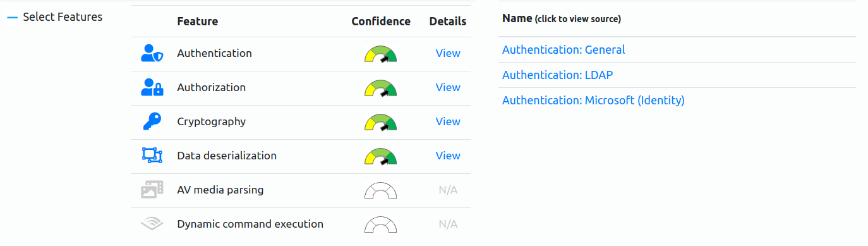Click the Authentication user-shield icon
The image size is (868, 246).
(x=152, y=54)
